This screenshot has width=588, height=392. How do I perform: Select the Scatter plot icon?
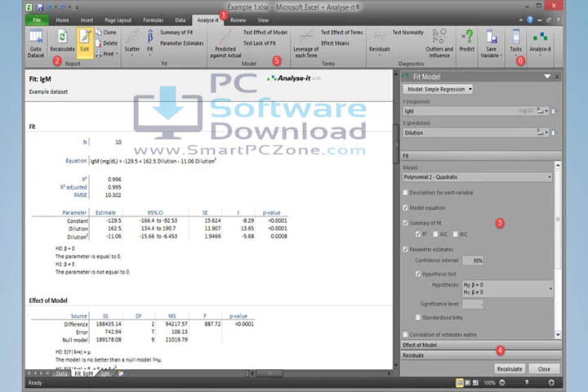point(132,42)
